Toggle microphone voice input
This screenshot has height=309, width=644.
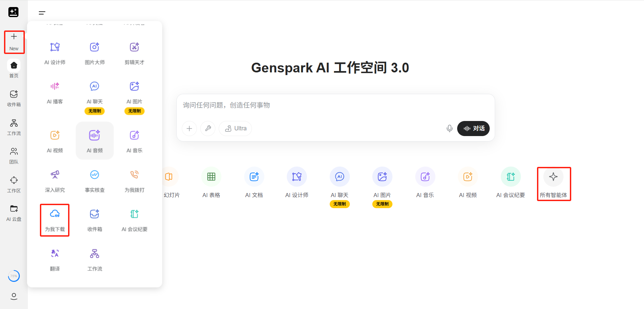pyautogui.click(x=449, y=128)
